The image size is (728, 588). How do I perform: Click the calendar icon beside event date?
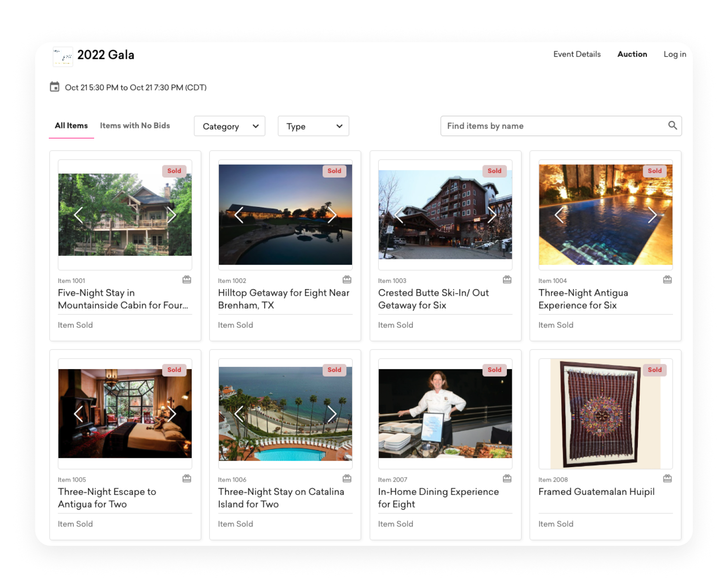(55, 87)
